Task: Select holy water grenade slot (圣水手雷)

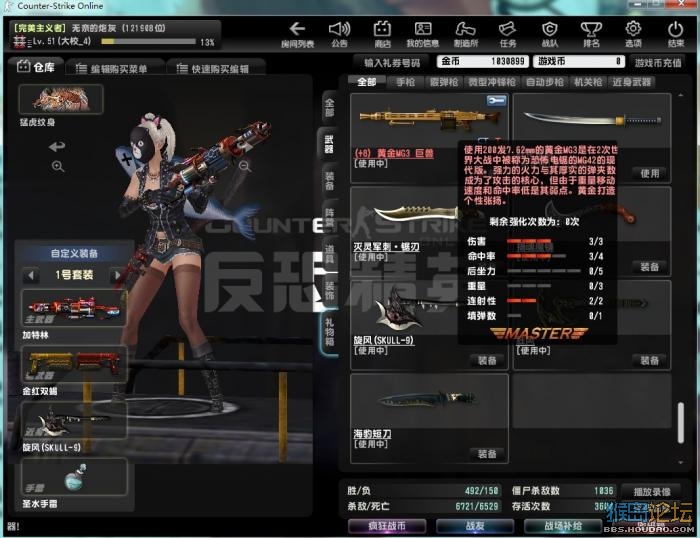Action: 73,477
